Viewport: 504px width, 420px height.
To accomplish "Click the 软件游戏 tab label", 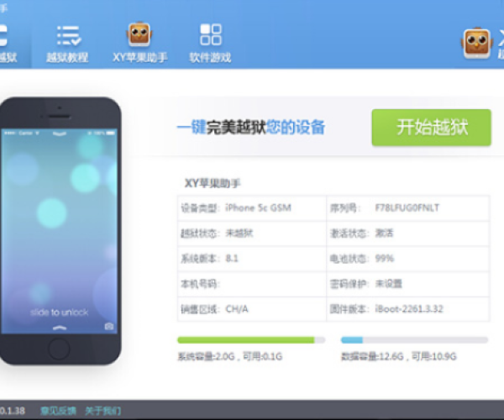I will pos(210,58).
